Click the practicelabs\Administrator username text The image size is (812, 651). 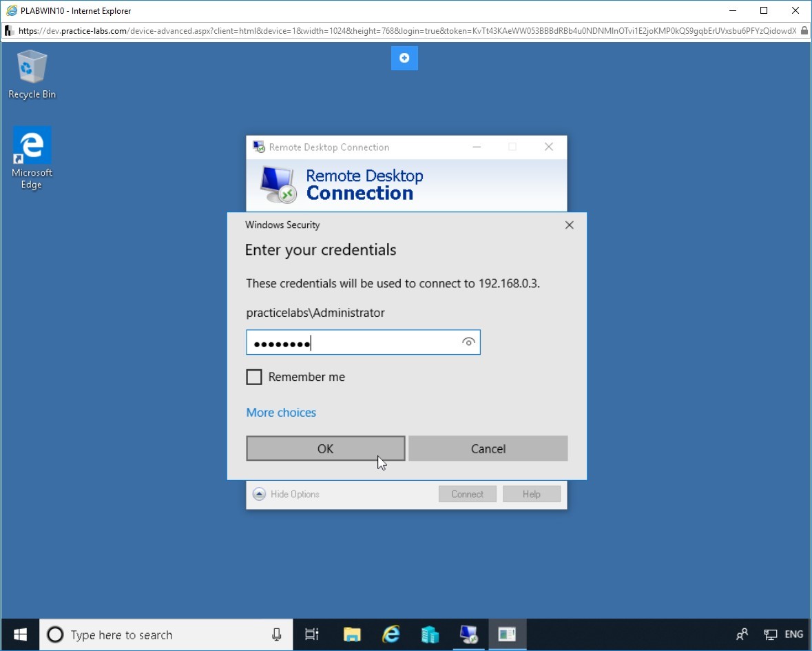pos(315,313)
